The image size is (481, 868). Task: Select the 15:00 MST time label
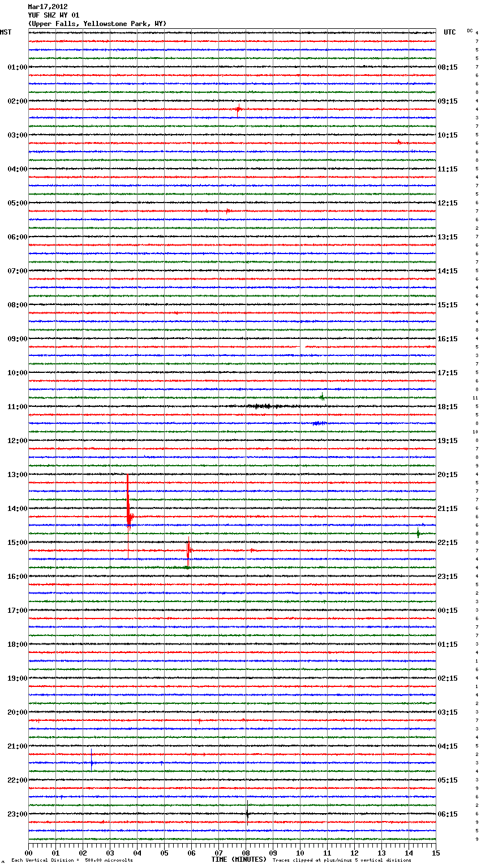click(x=17, y=543)
